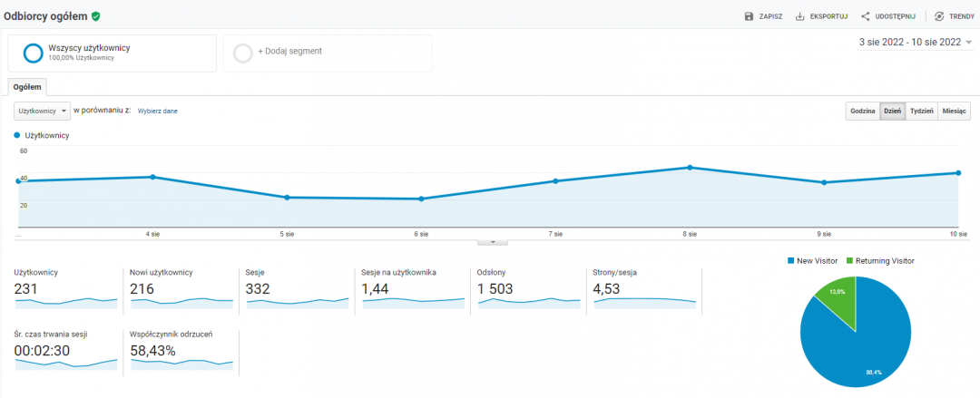This screenshot has height=398, width=980.
Task: Expand the date range picker arrow
Action: point(969,42)
